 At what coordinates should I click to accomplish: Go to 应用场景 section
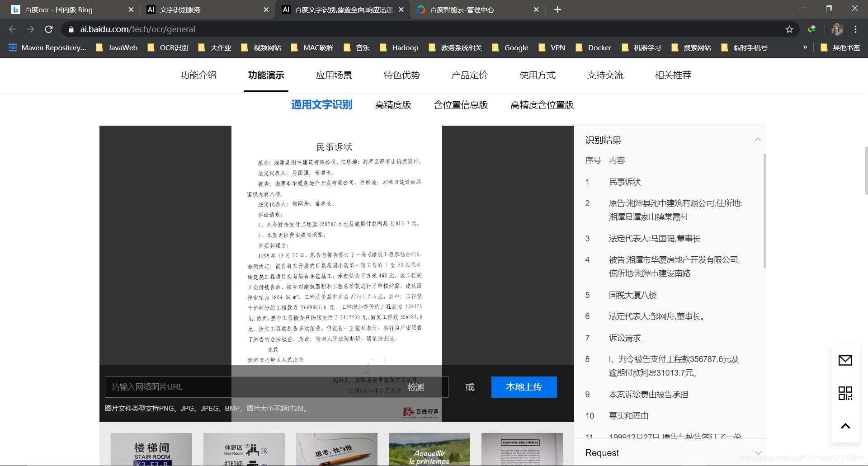pos(334,75)
